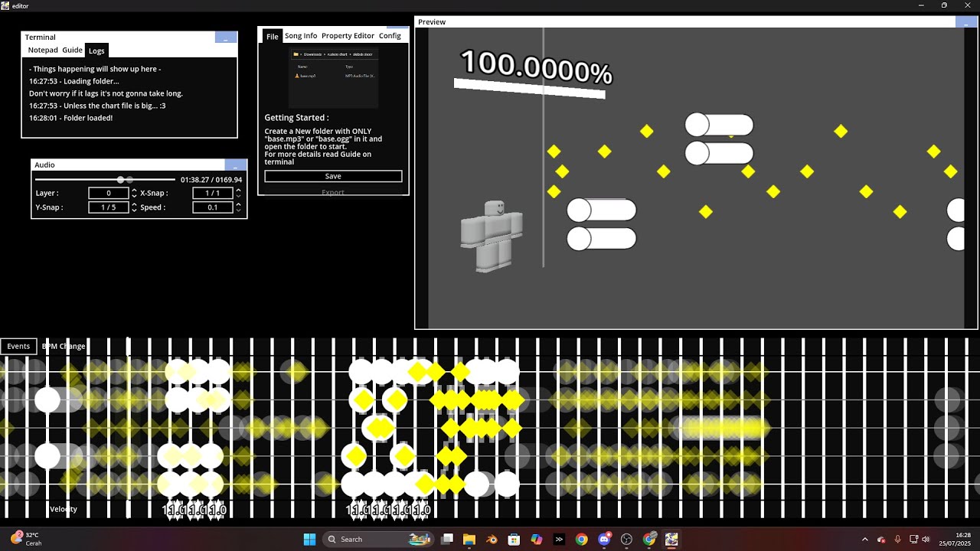
Task: Click the Layer value field
Action: coord(109,194)
